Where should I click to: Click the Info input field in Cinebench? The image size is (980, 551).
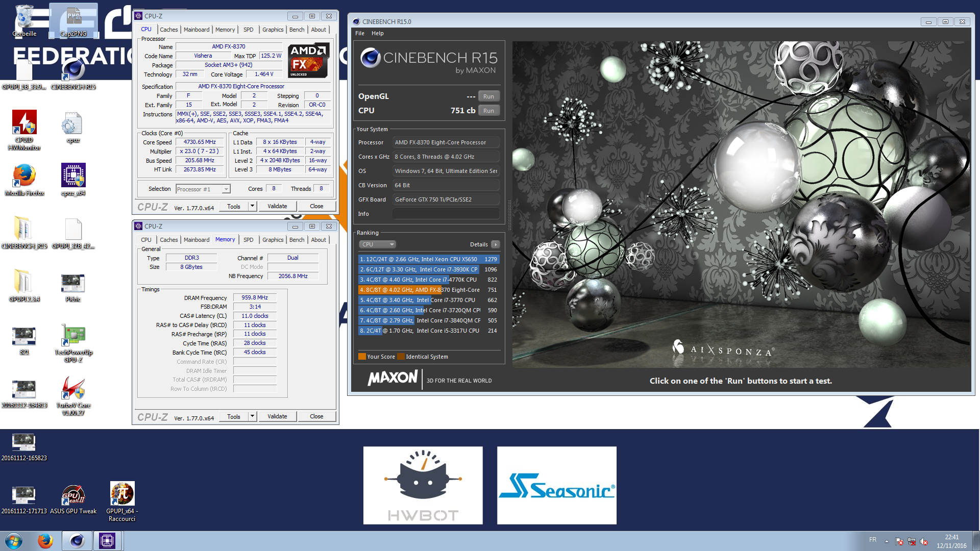pyautogui.click(x=446, y=214)
